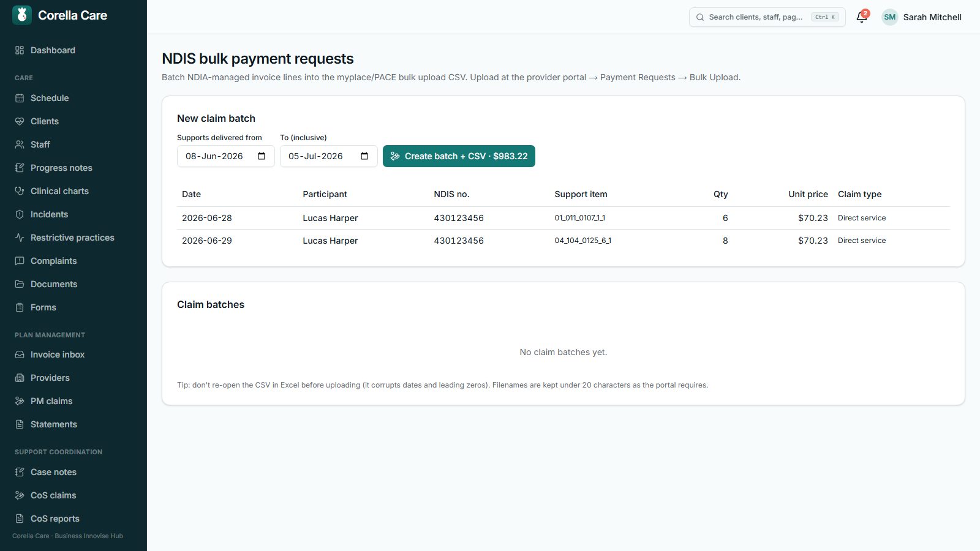Click the No claim batches yet message
Screen dimensions: 980x551
(563, 352)
